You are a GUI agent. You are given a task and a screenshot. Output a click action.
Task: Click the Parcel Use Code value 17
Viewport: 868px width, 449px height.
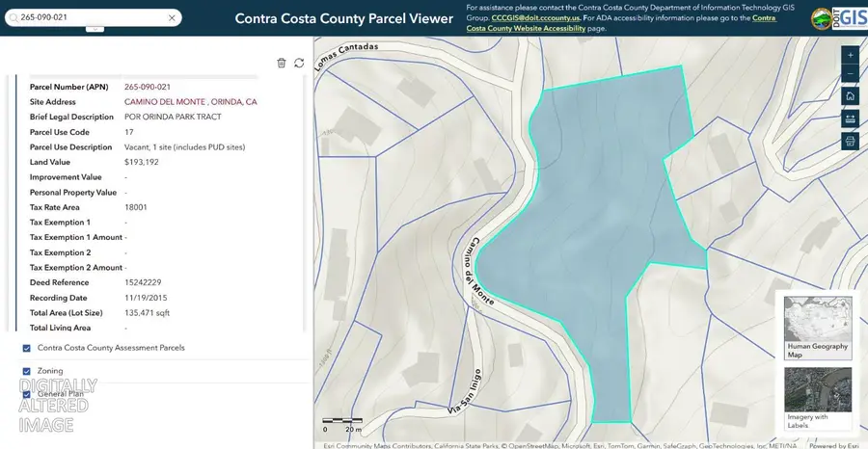click(x=129, y=132)
